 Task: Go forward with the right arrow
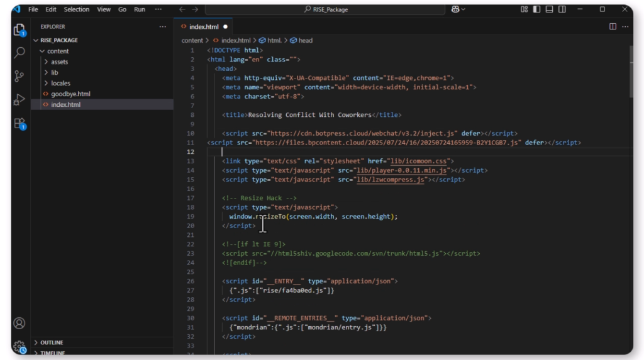tap(195, 9)
